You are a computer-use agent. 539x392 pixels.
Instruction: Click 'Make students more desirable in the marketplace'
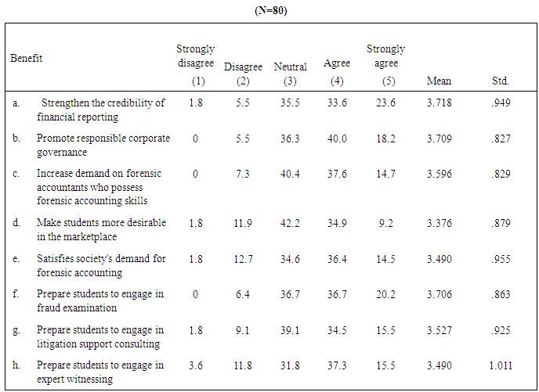[x=101, y=229]
